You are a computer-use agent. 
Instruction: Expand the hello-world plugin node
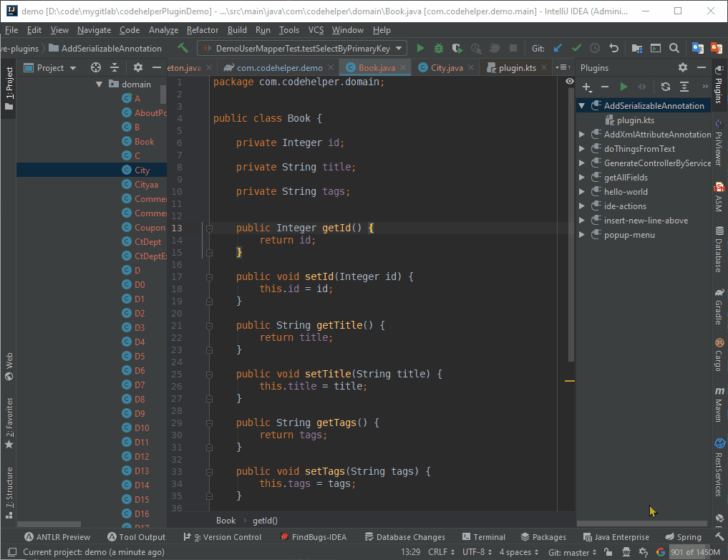click(x=581, y=192)
